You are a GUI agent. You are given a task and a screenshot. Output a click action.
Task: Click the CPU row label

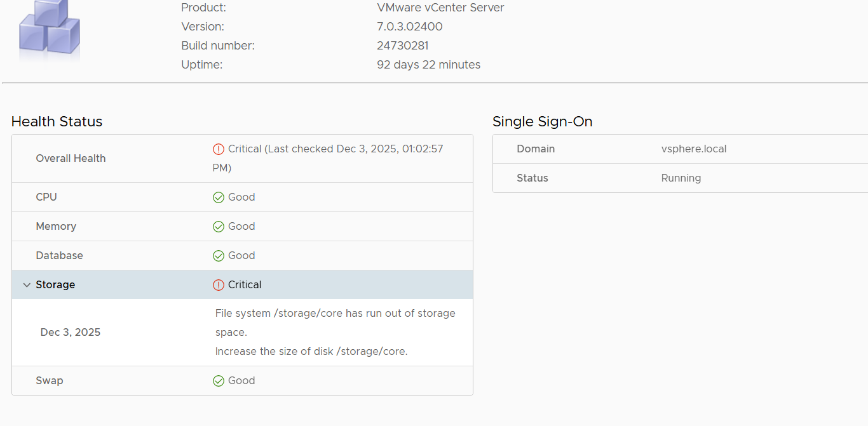click(46, 197)
